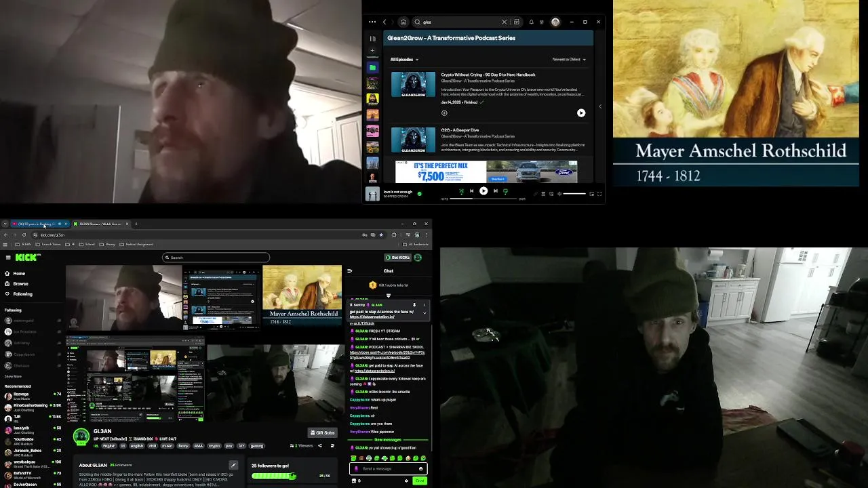Open Spotify home icon
Screen dimensions: 868x488
[x=403, y=22]
